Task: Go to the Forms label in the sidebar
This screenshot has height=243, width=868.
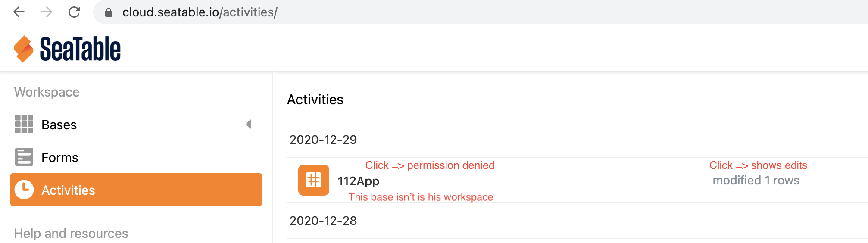Action: 60,158
